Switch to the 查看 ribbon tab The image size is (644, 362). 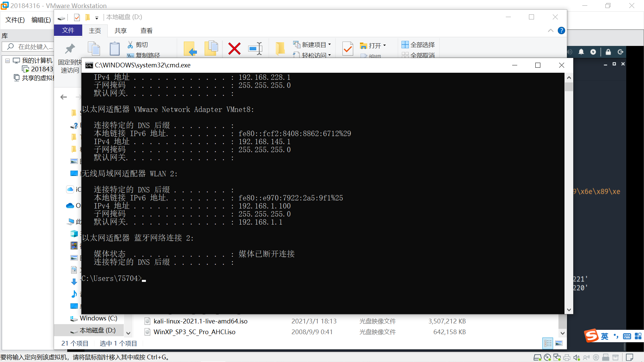click(146, 31)
